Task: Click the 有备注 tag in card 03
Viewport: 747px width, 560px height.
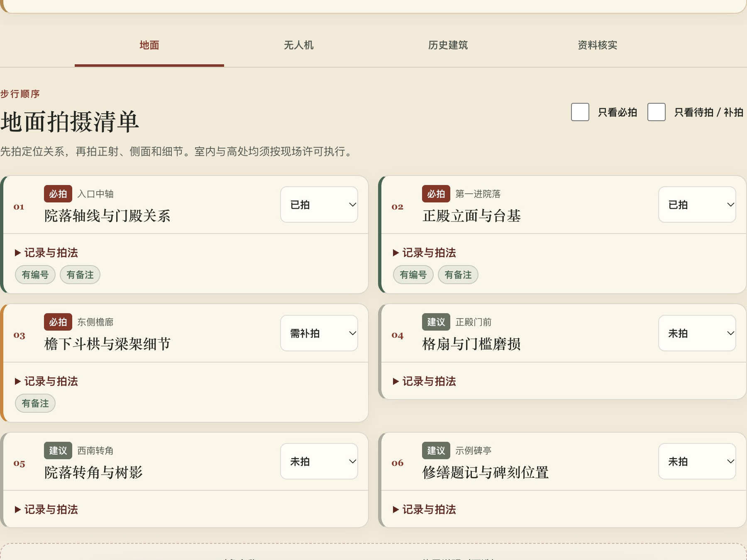Action: (x=35, y=403)
